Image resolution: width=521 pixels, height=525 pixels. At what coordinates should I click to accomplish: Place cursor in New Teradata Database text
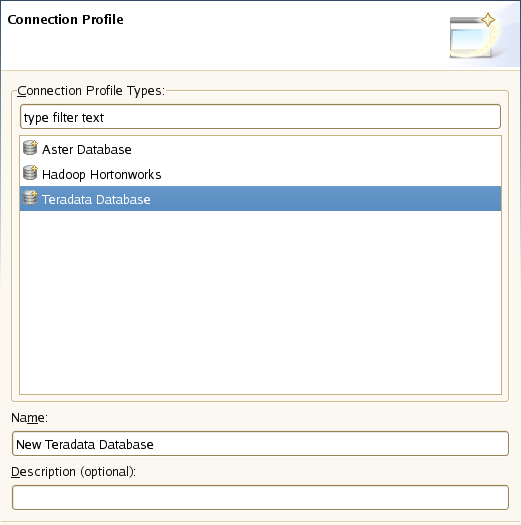(x=85, y=444)
